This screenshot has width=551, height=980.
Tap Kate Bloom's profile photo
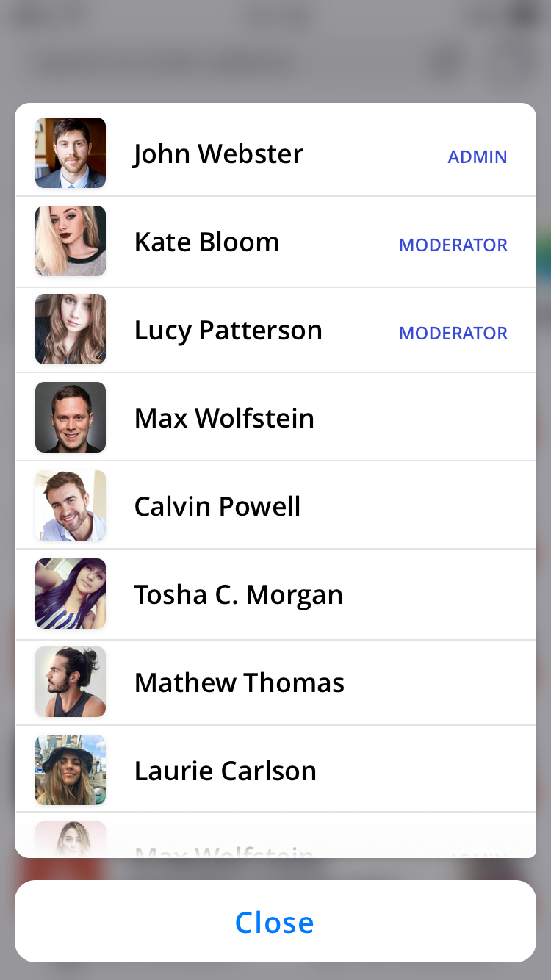(x=71, y=241)
